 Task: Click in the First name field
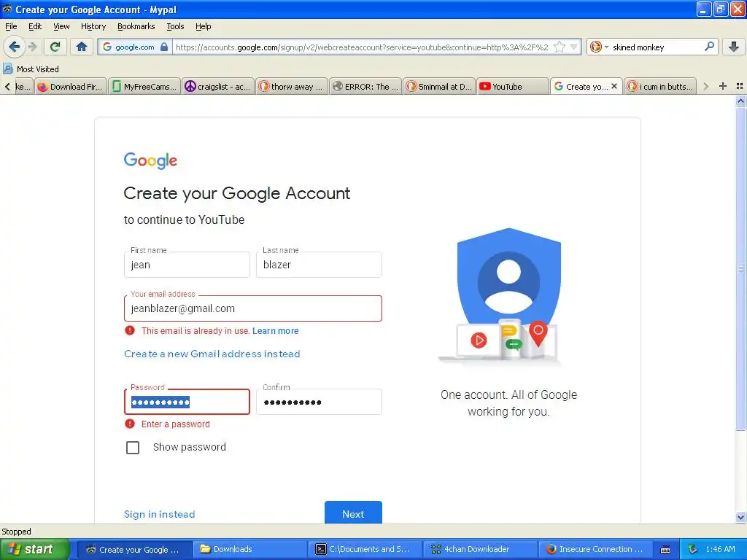pyautogui.click(x=187, y=265)
